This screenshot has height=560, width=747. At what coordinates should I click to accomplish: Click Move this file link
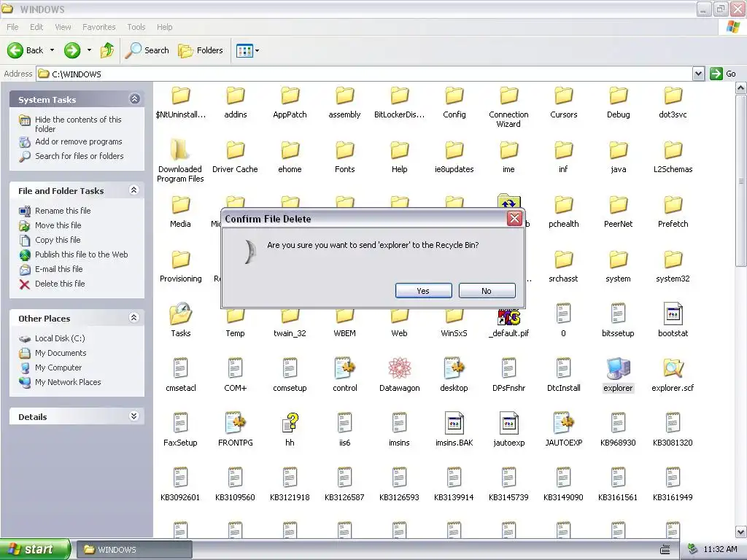click(58, 225)
